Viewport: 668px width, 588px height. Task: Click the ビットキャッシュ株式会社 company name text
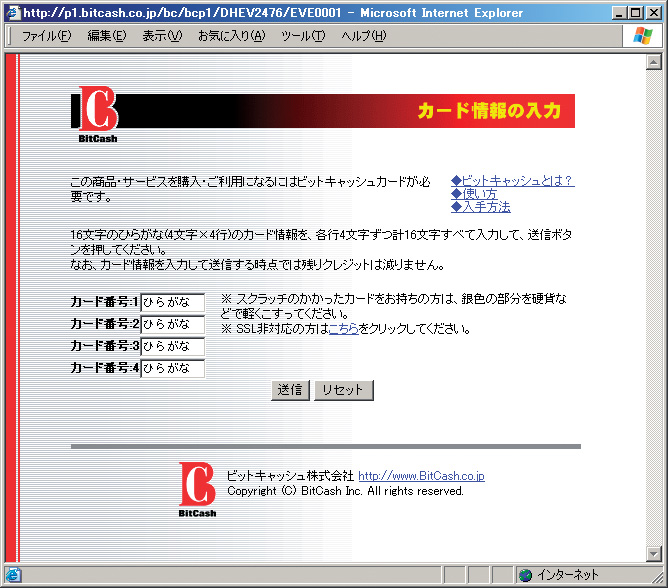290,476
